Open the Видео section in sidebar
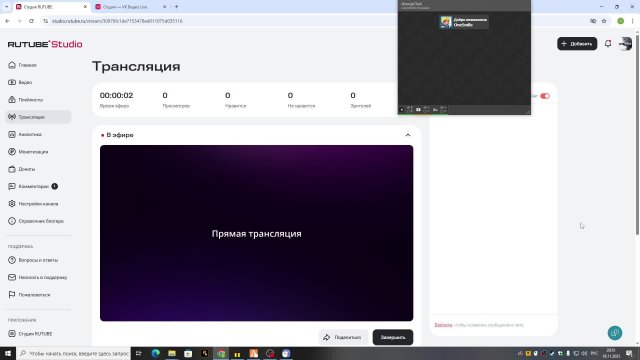This screenshot has height=360, width=640. point(20,82)
